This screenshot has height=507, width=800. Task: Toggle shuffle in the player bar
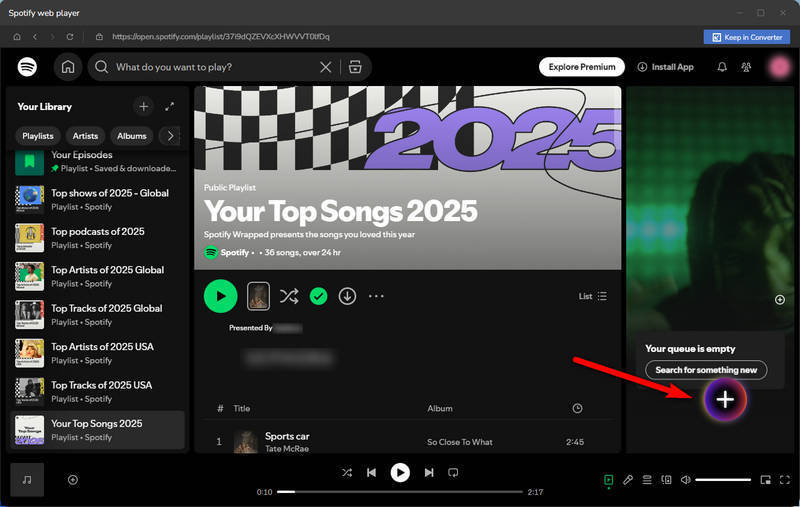click(x=347, y=473)
